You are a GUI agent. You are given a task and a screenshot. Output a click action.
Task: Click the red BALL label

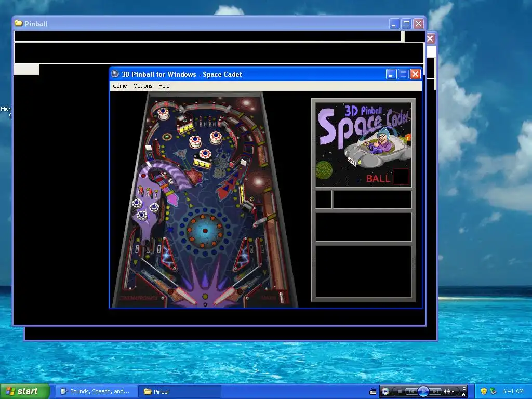tap(378, 178)
